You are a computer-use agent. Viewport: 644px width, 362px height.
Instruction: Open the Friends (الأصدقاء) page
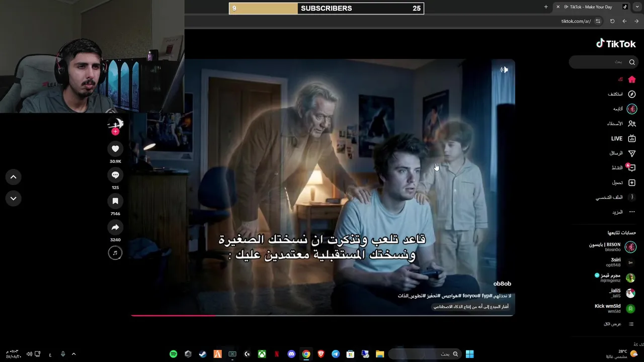(x=622, y=123)
